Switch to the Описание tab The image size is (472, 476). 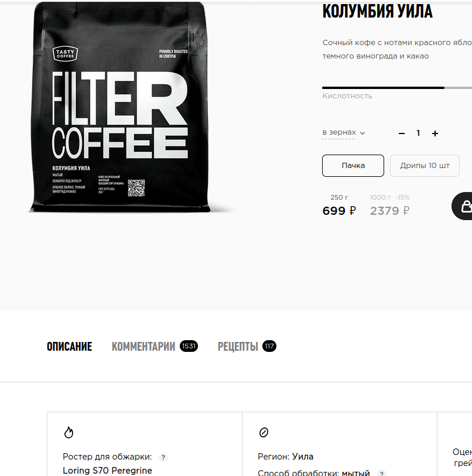click(x=69, y=347)
